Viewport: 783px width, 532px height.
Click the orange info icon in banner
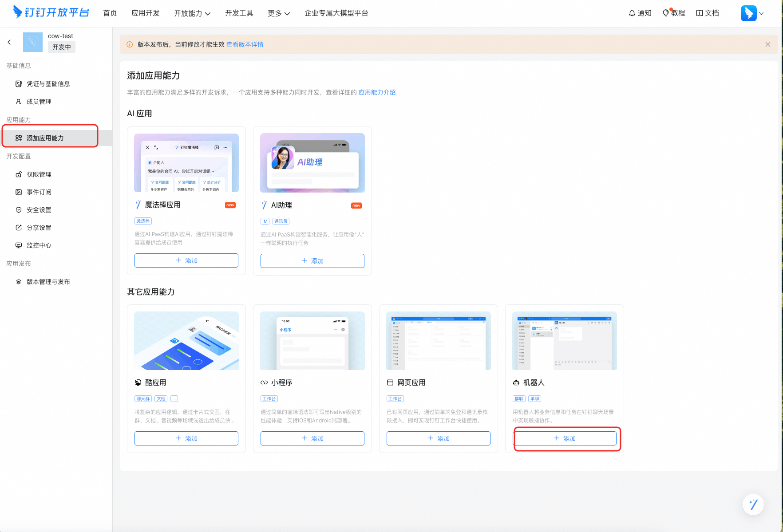pyautogui.click(x=130, y=44)
